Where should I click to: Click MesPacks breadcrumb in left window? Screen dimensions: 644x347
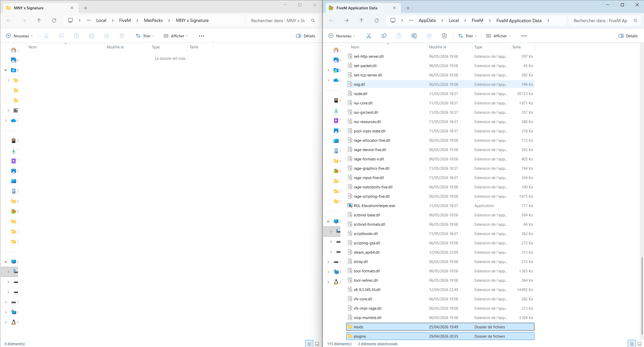tap(153, 20)
